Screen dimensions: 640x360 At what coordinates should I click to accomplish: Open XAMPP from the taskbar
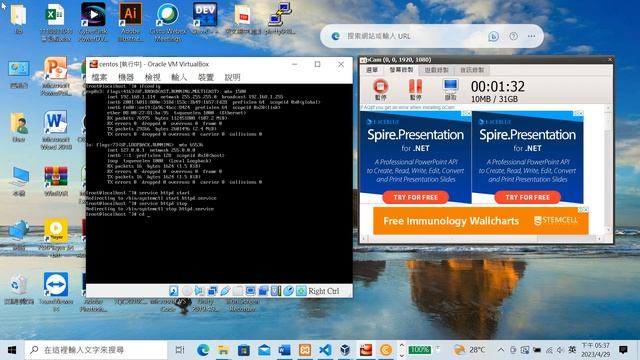pyautogui.click(x=305, y=350)
